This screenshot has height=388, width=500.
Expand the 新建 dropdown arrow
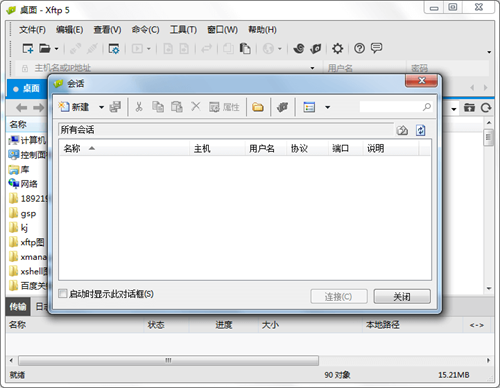click(101, 107)
